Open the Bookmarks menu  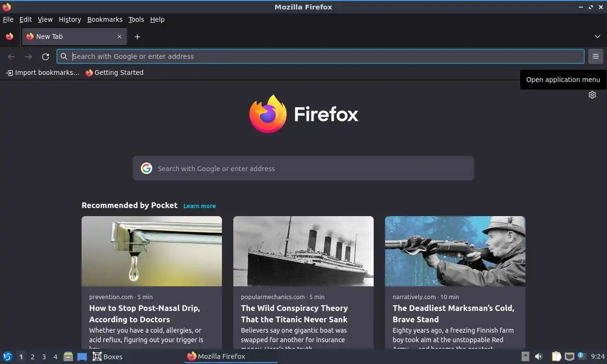point(105,19)
